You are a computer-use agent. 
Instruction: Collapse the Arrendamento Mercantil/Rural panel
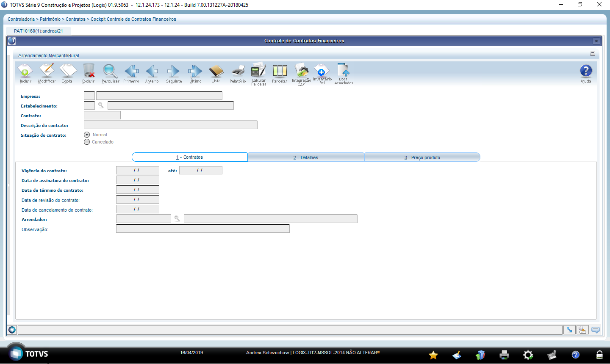coord(593,54)
